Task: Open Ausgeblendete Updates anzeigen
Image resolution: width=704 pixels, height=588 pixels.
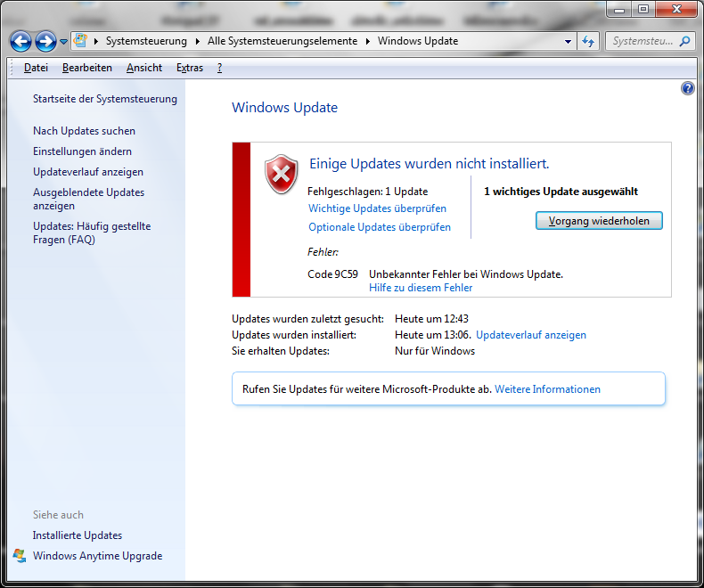Action: tap(88, 199)
